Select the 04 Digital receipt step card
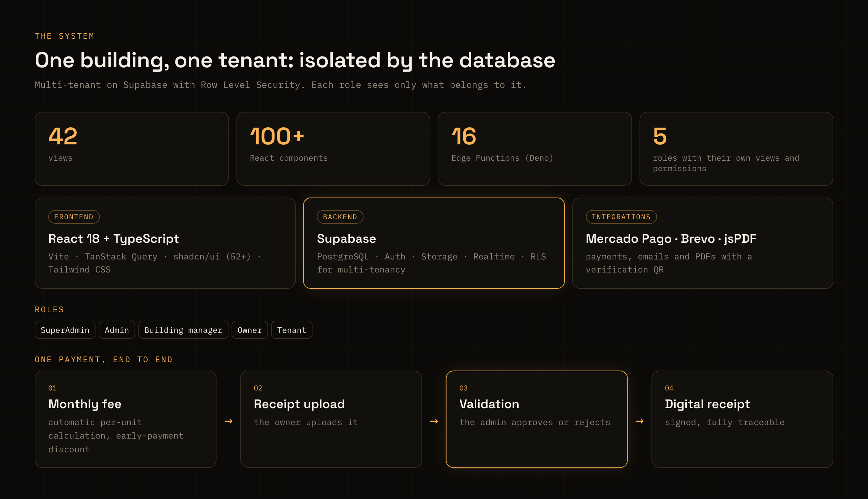Viewport: 868px width, 499px height. (743, 419)
